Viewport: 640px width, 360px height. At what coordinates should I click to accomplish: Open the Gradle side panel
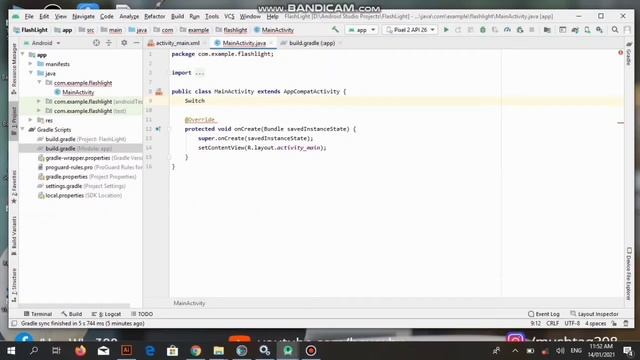click(x=629, y=53)
